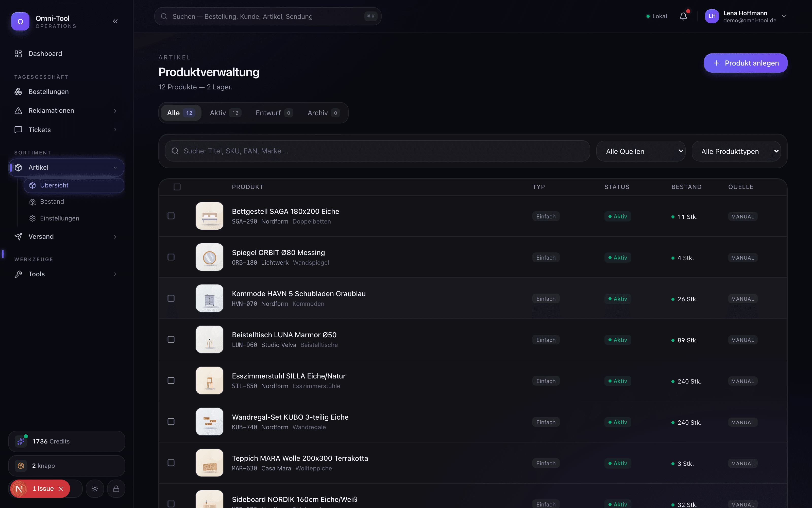Image resolution: width=812 pixels, height=508 pixels.
Task: Check the Sideboard NORDIK row checkbox
Action: (171, 504)
